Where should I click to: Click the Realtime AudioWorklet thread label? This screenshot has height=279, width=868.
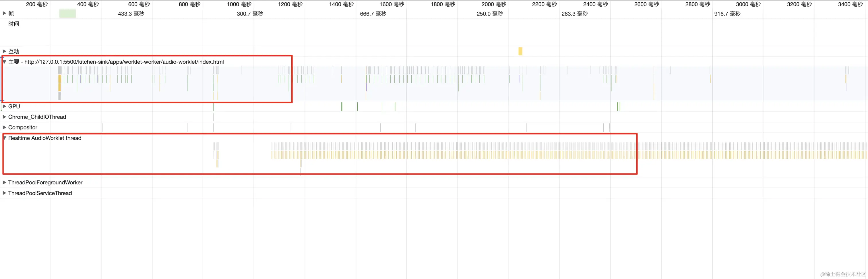pos(45,138)
